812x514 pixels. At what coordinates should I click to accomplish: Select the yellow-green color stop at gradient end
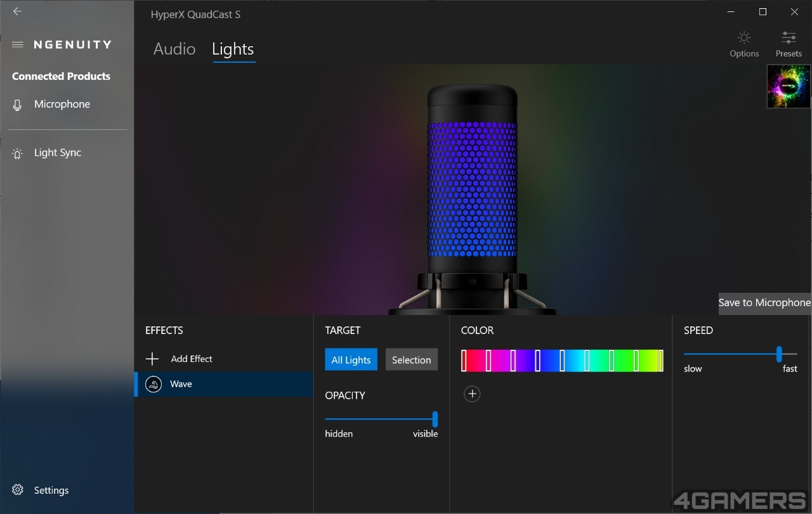[660, 360]
